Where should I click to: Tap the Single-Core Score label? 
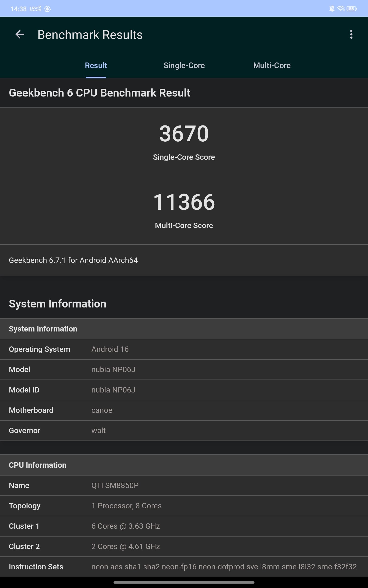(184, 157)
